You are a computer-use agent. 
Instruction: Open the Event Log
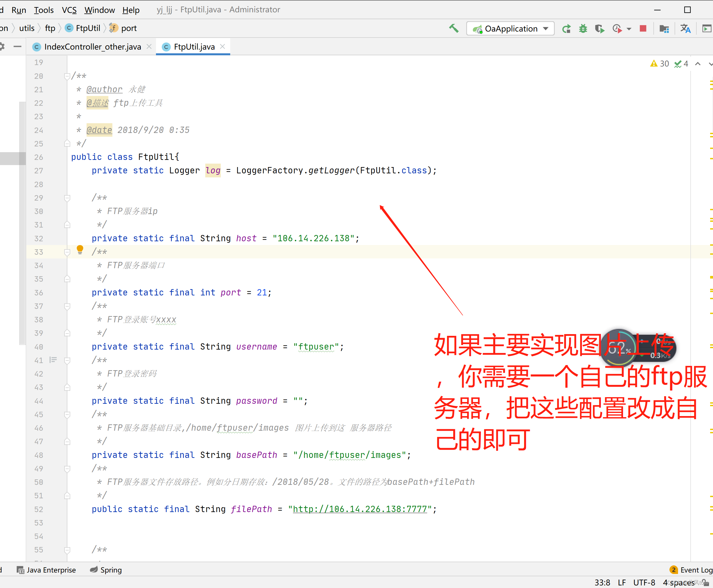coord(691,570)
